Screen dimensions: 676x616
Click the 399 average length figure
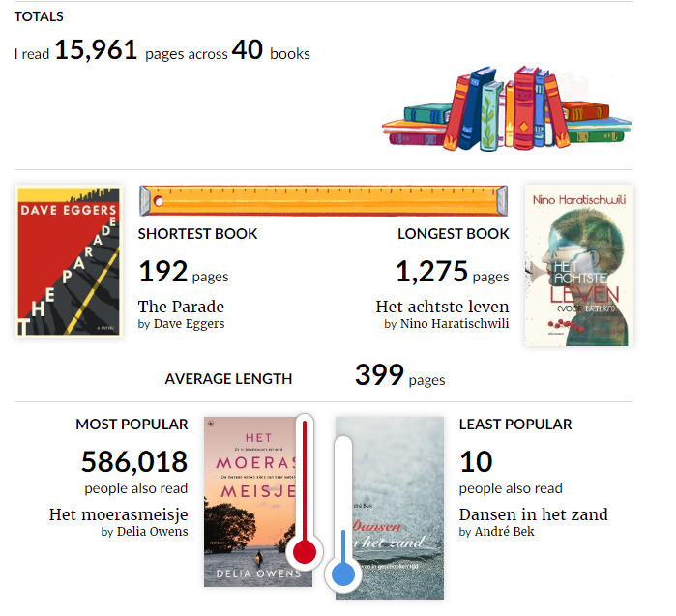point(379,374)
